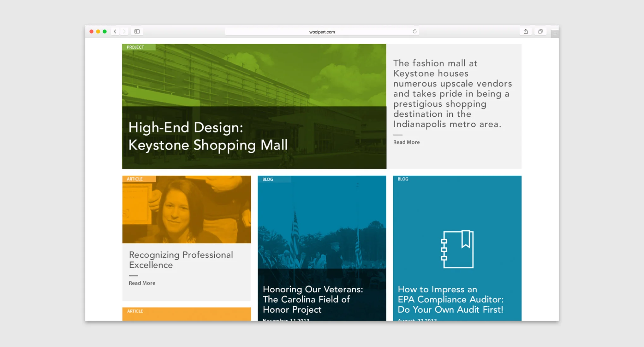Show all tabs overview icon
The height and width of the screenshot is (347, 644).
click(540, 32)
